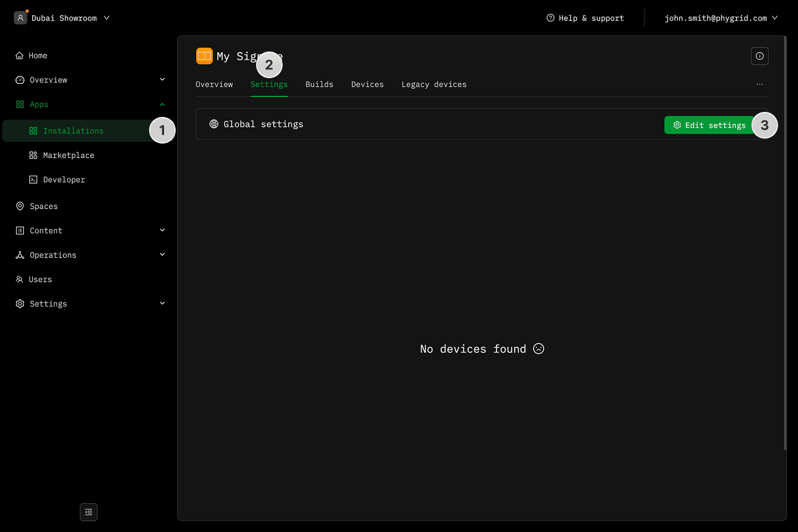Expand the Content sidebar section
Viewport: 798px width, 532px height.
pos(162,231)
